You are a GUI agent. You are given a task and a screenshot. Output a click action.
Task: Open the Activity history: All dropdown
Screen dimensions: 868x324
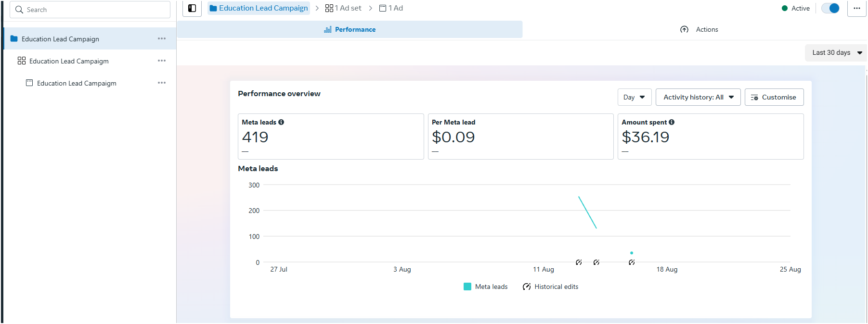(x=698, y=97)
